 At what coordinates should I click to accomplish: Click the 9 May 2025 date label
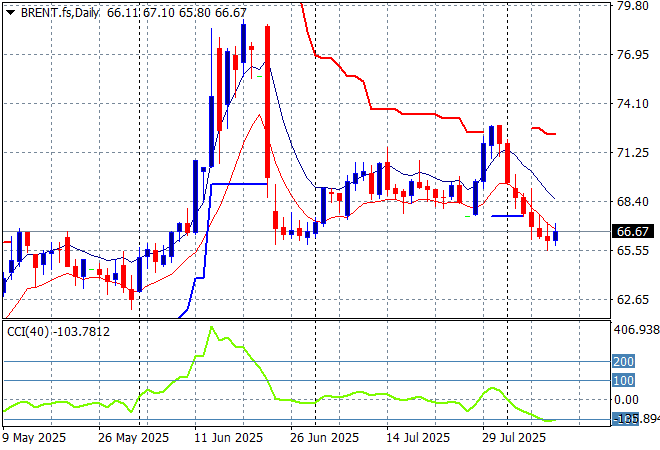coord(35,438)
